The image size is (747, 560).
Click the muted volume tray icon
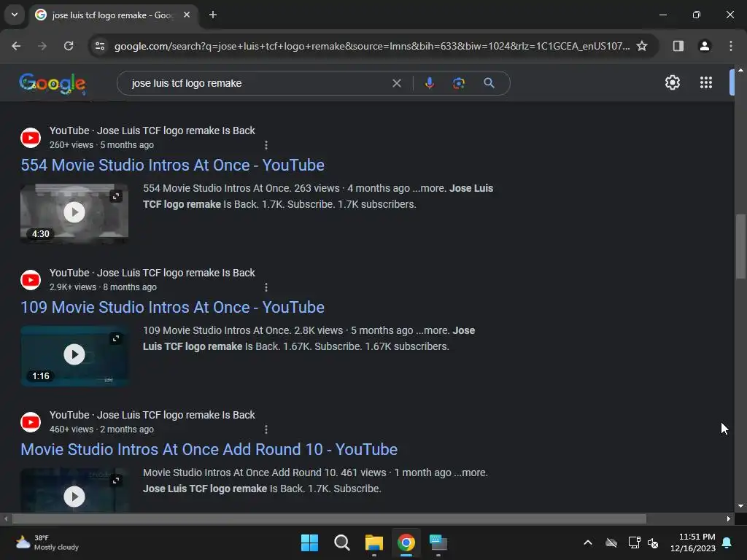[653, 542]
